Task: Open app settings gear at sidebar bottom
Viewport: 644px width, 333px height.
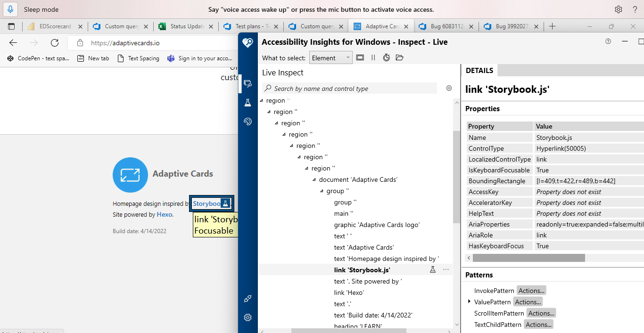Action: pyautogui.click(x=248, y=317)
